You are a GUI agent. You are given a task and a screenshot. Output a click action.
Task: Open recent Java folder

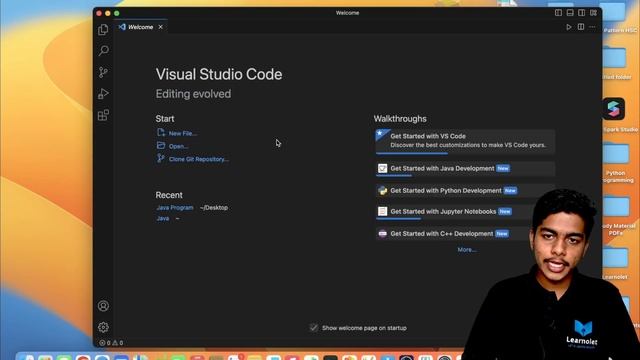[x=162, y=218]
